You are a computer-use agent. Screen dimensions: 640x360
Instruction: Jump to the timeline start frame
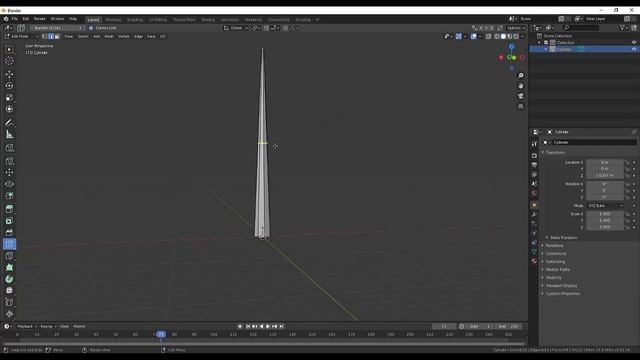248,327
